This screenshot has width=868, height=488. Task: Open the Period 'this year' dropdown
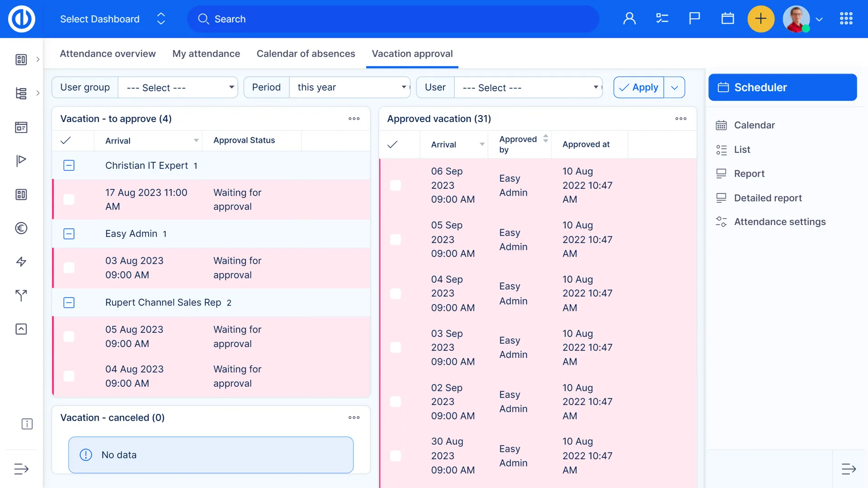coord(349,87)
